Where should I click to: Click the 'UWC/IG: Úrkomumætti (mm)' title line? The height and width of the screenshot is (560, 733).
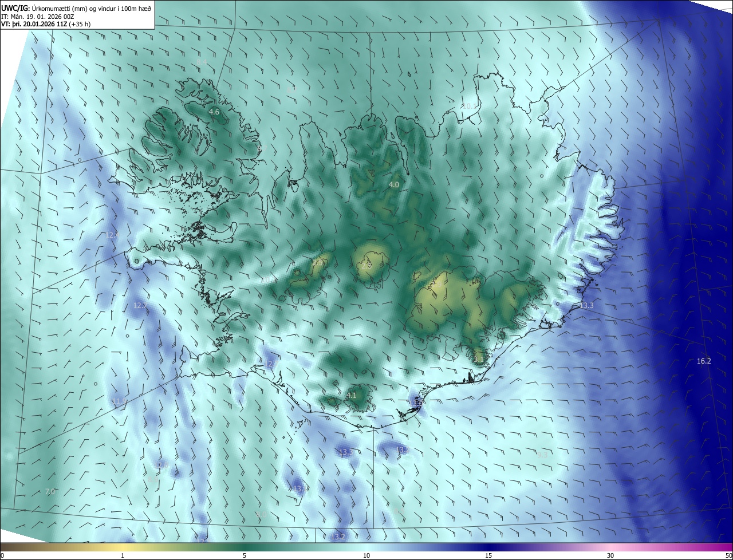(76, 7)
